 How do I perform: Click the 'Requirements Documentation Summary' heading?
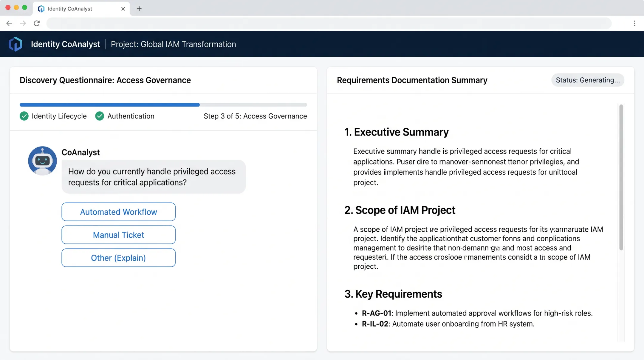(x=412, y=80)
